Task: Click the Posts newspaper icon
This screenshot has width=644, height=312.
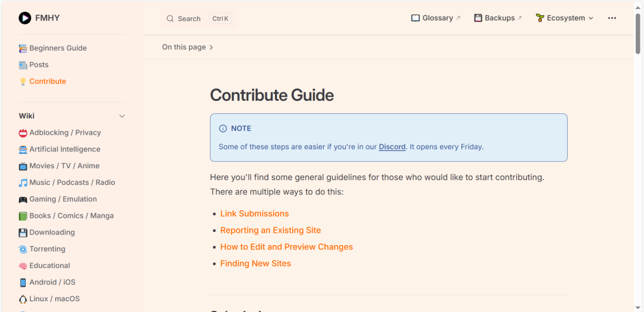Action: click(x=23, y=65)
